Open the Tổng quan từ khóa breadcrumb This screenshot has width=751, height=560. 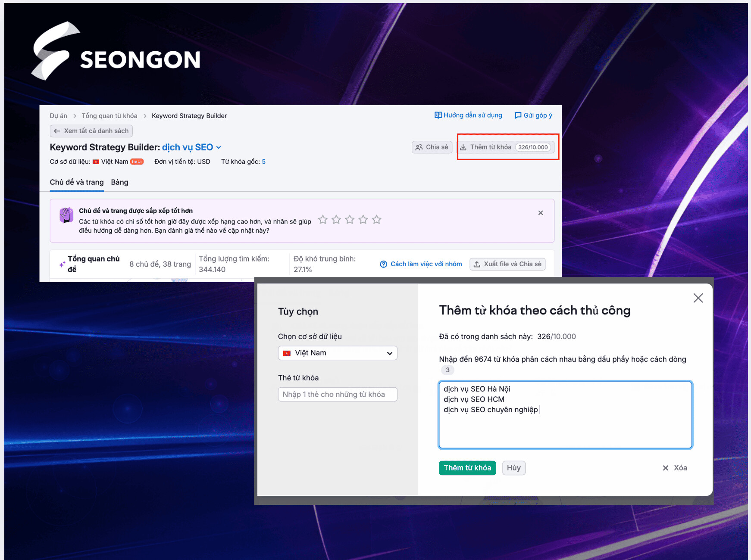110,116
